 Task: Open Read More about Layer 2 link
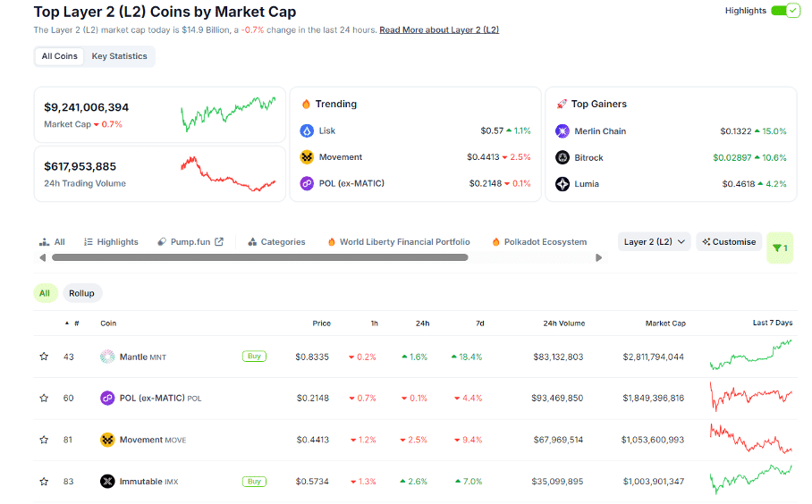tap(439, 29)
